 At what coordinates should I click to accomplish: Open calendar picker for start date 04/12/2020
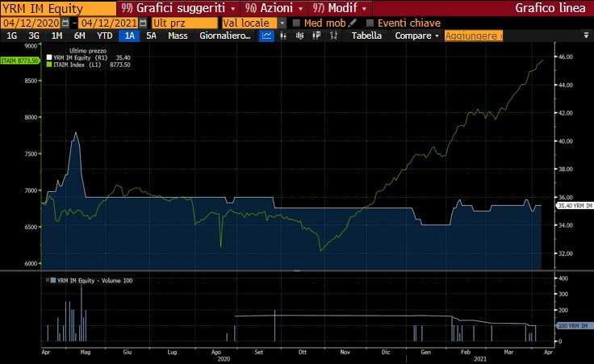pyautogui.click(x=65, y=23)
